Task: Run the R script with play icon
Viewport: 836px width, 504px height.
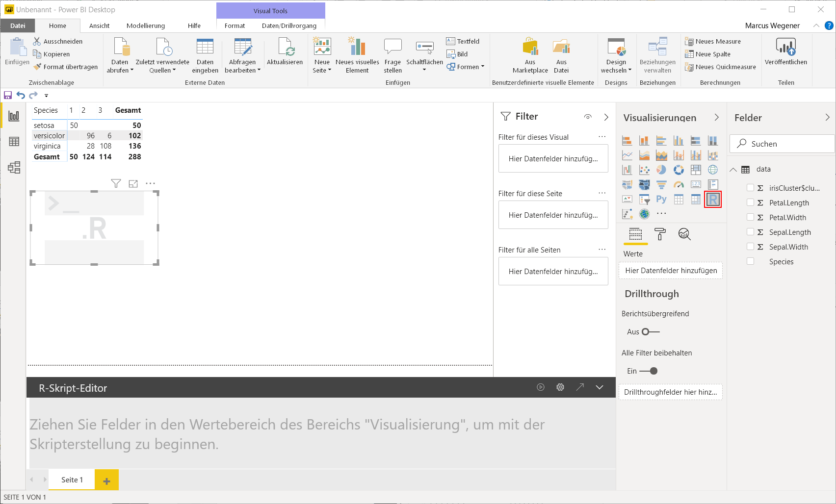Action: pyautogui.click(x=541, y=387)
